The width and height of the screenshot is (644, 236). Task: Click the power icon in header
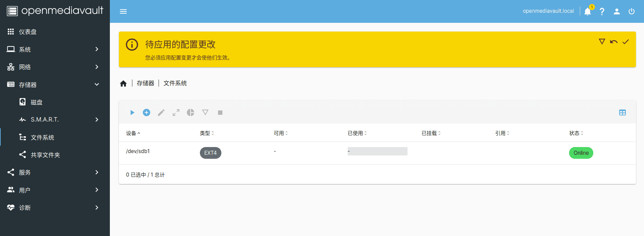click(632, 11)
